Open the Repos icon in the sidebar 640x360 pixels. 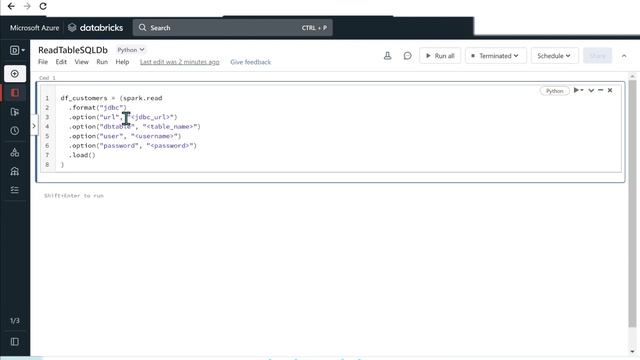point(15,112)
